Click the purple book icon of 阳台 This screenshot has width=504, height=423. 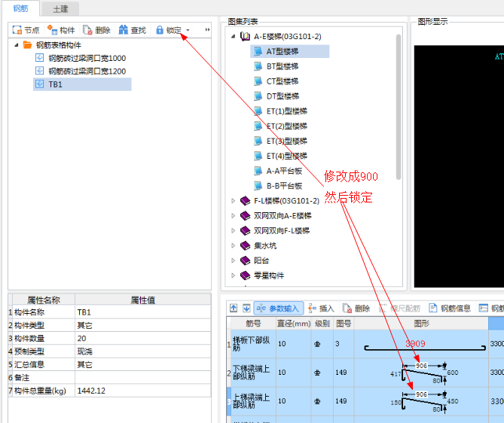point(246,260)
